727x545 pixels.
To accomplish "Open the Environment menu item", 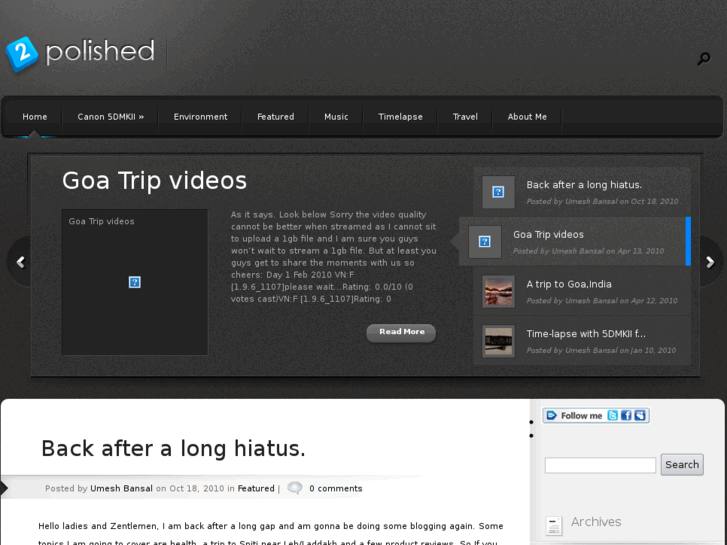I will [200, 117].
